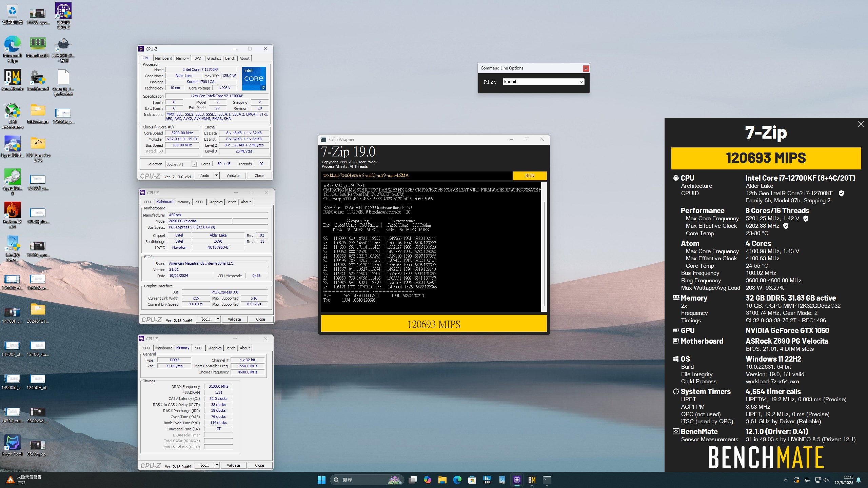Image resolution: width=868 pixels, height=488 pixels.
Task: Launch BenchMate from the desktop icon
Action: coord(13,80)
